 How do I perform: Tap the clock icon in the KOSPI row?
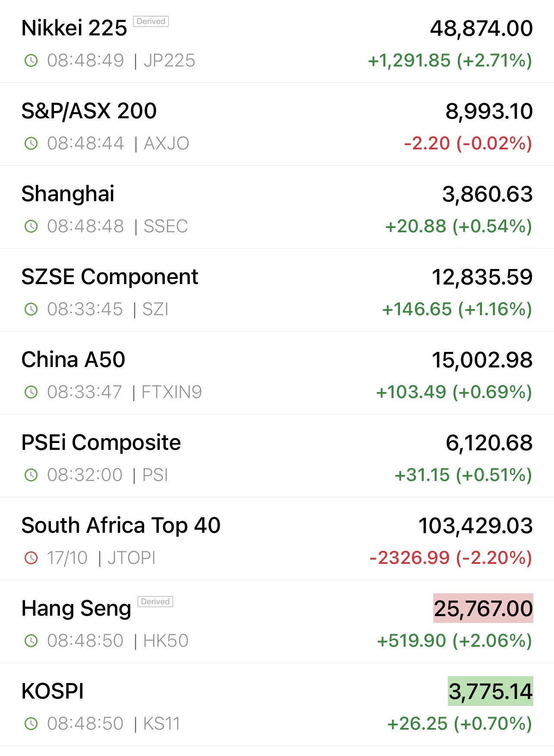31,724
